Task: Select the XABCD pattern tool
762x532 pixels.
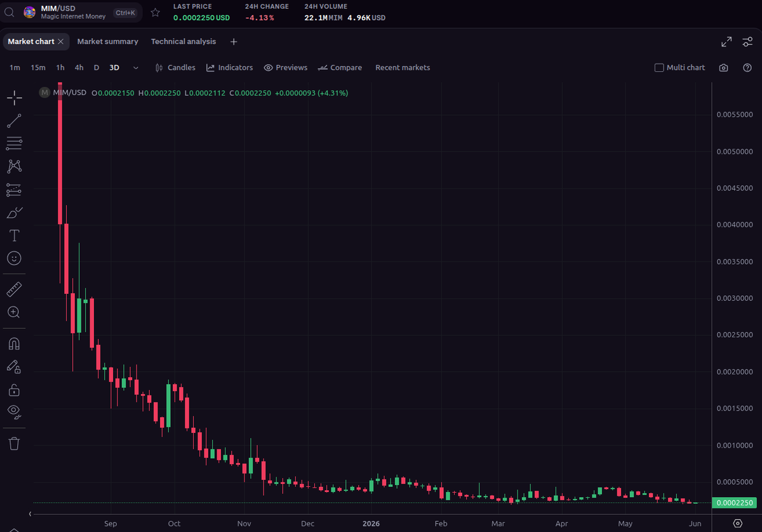Action: pyautogui.click(x=14, y=166)
